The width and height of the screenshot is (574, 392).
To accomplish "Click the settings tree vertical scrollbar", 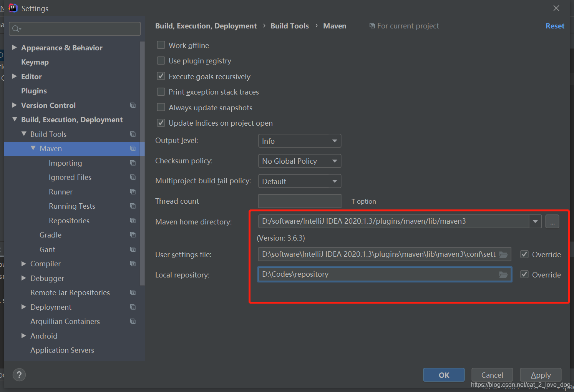I will click(143, 163).
